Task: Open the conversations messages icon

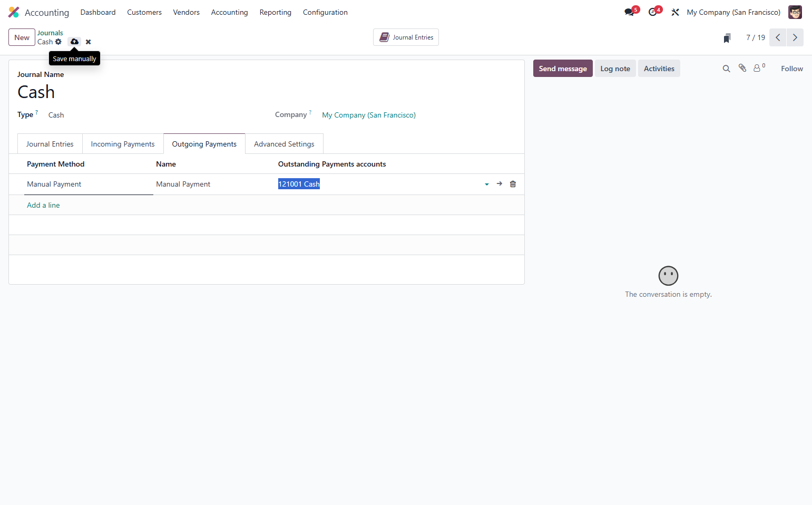Action: click(x=630, y=12)
